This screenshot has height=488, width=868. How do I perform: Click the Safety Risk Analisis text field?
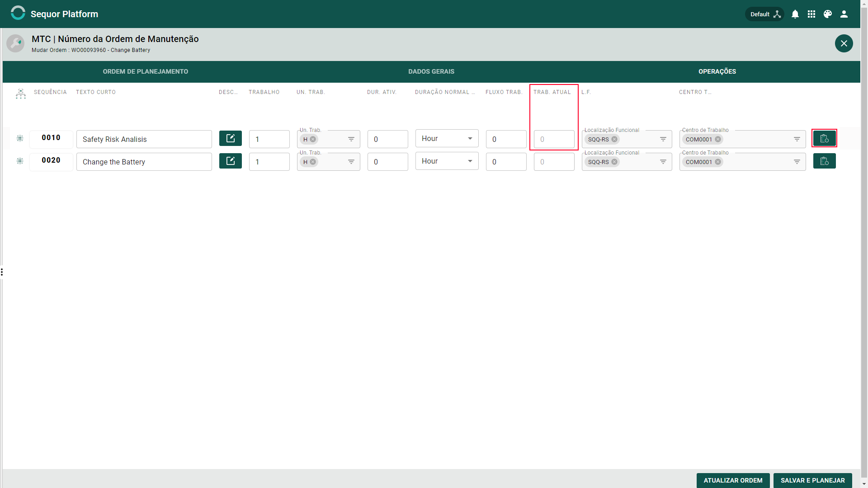click(144, 139)
